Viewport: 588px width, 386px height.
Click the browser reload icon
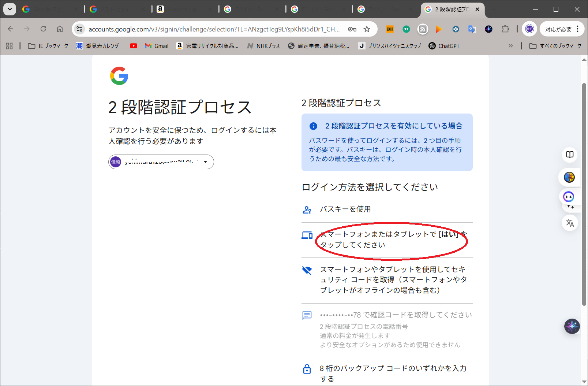(43, 29)
